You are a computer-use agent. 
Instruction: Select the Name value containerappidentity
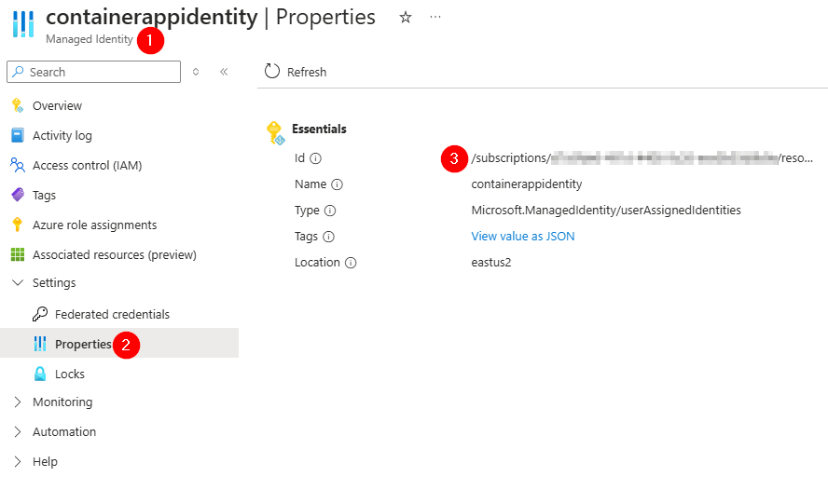[x=527, y=184]
